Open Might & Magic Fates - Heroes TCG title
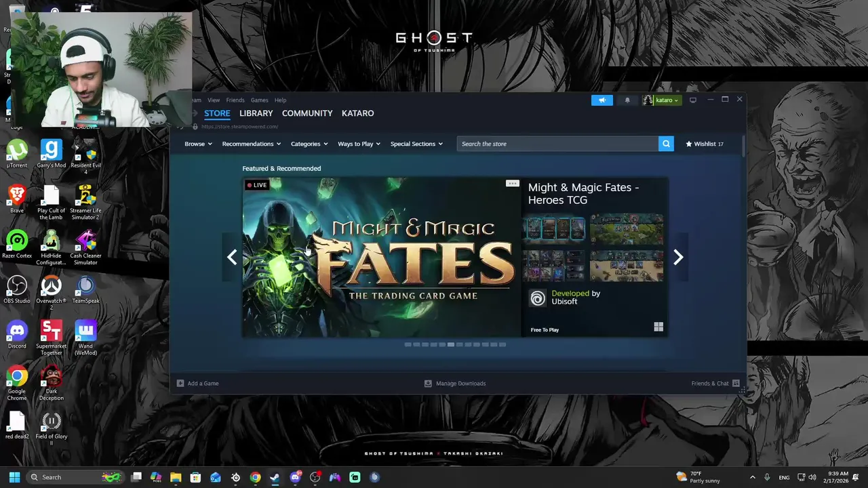 [583, 193]
